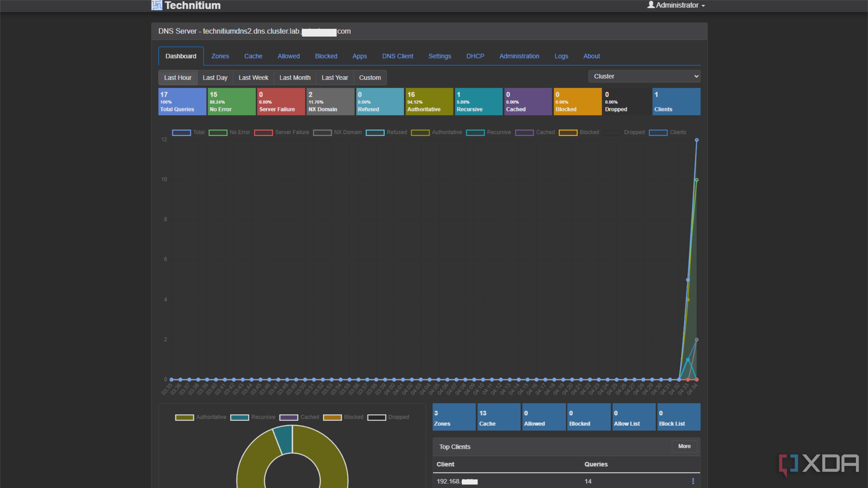Click the 14 queries count cell

[588, 481]
